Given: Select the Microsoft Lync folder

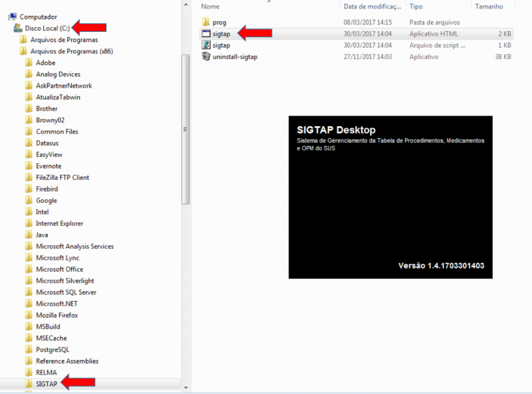Looking at the screenshot, I should pyautogui.click(x=57, y=258).
